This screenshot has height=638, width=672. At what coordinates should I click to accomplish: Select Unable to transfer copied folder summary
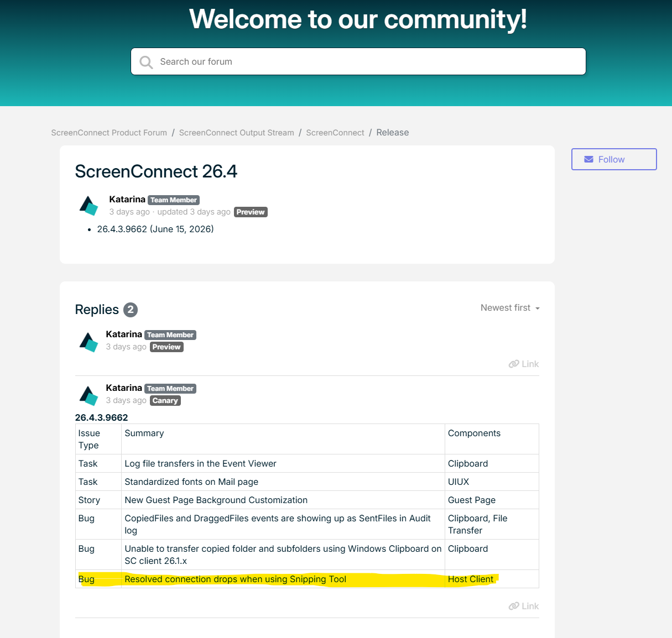coord(283,555)
